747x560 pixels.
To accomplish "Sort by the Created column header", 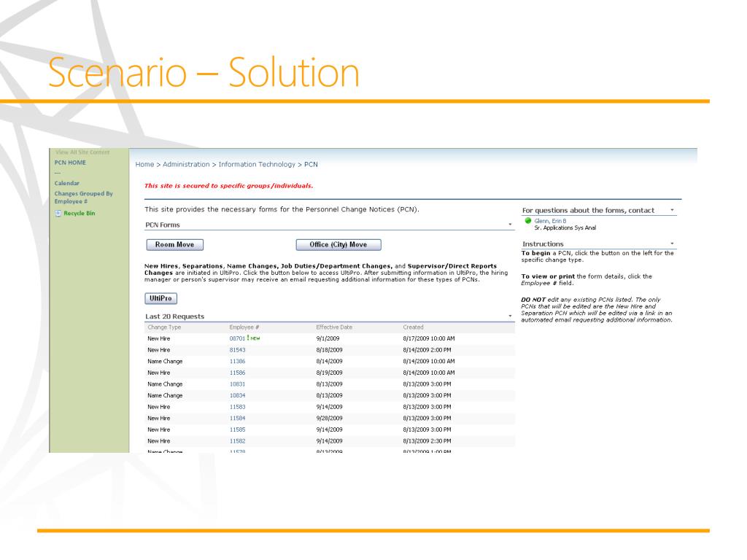I will 413,327.
